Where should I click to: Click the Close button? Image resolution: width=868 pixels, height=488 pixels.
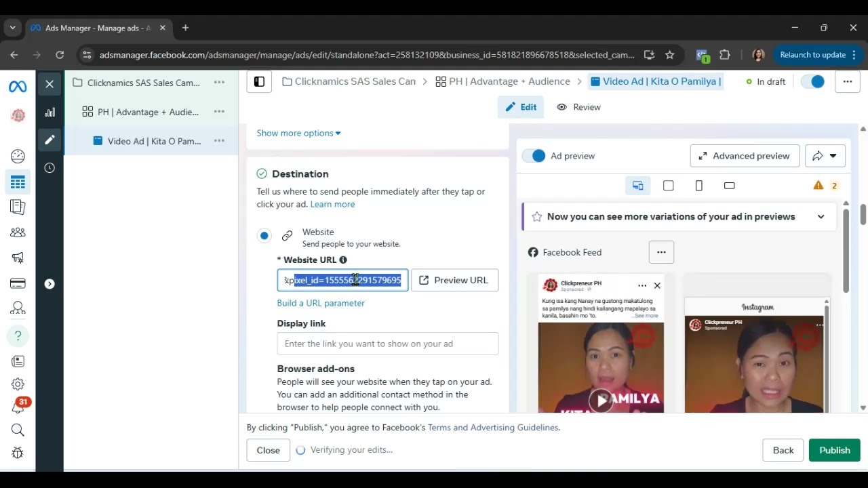click(x=268, y=450)
